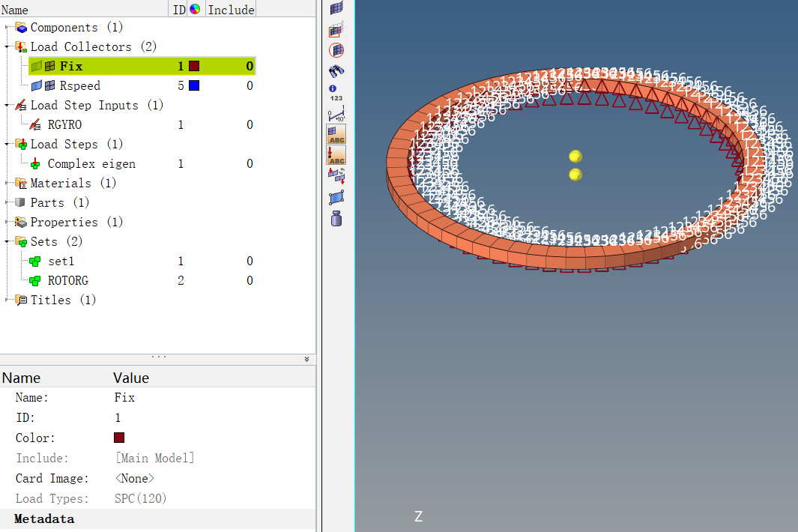Screen dimensions: 798x532
Task: Select the Complex eigen load step
Action: tap(91, 163)
